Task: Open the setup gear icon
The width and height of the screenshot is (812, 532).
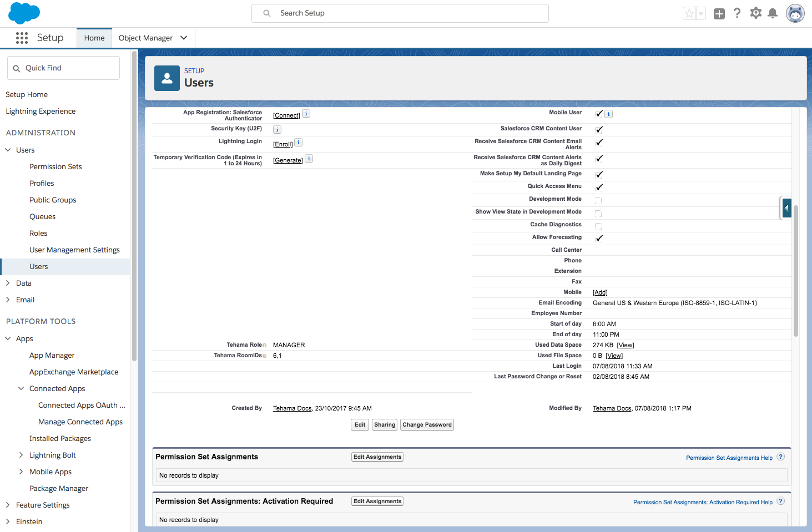Action: [755, 13]
